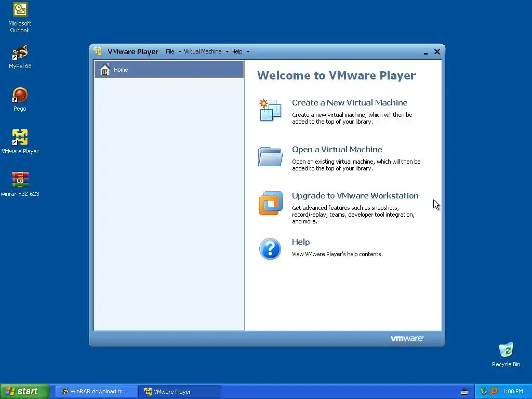Click Upgrade to VMware Workstation link
532x399 pixels.
point(355,196)
